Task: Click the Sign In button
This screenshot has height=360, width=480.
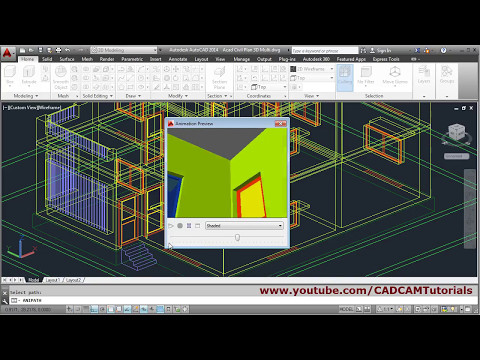Action: tap(381, 50)
